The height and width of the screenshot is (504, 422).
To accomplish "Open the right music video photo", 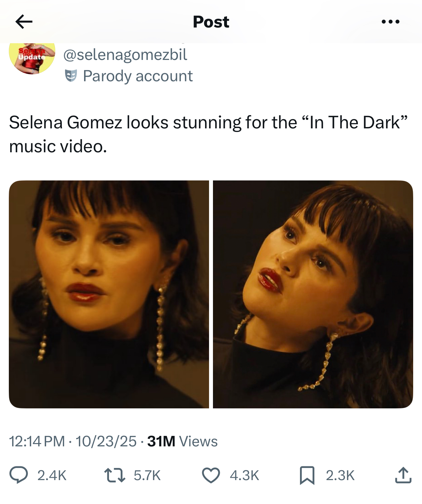I will 313,294.
